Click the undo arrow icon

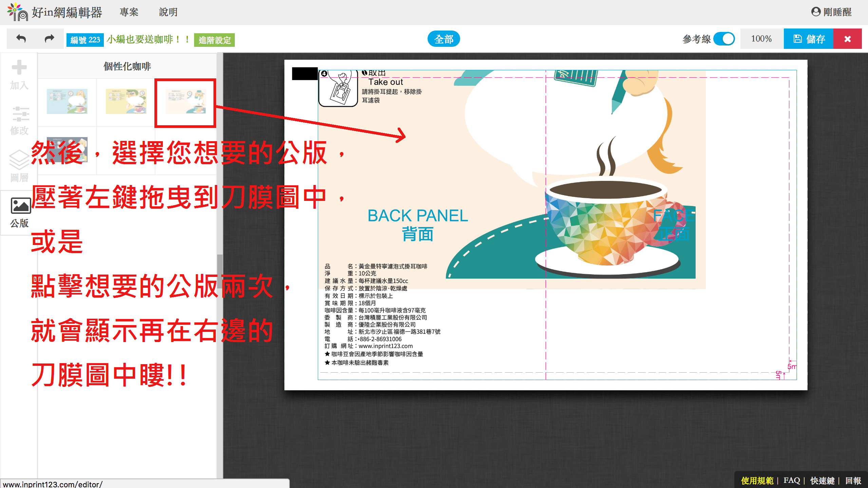tap(21, 39)
